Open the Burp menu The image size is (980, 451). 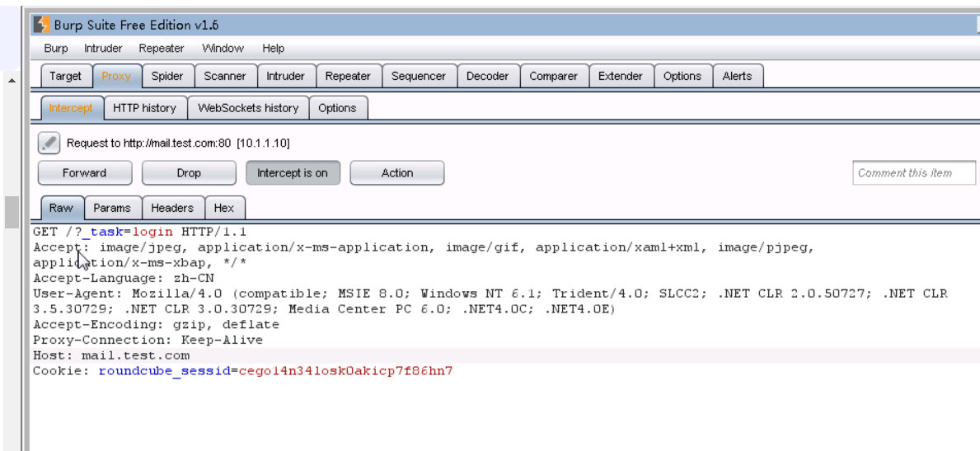coord(56,48)
